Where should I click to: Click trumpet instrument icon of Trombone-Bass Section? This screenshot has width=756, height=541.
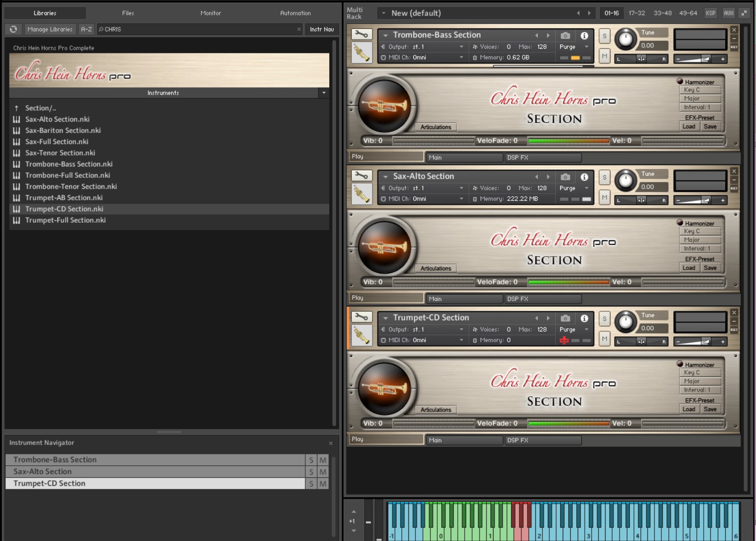click(362, 53)
